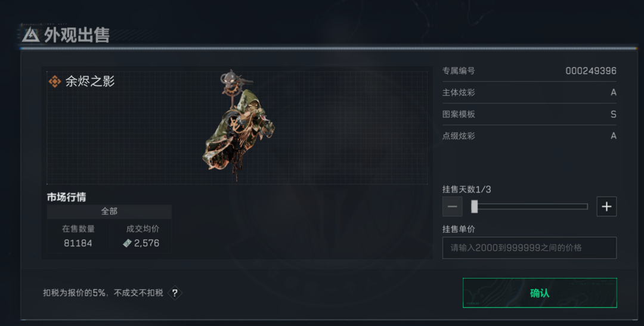Click the orange rarity icon near 余烬之影
The width and height of the screenshot is (644, 326).
point(55,81)
